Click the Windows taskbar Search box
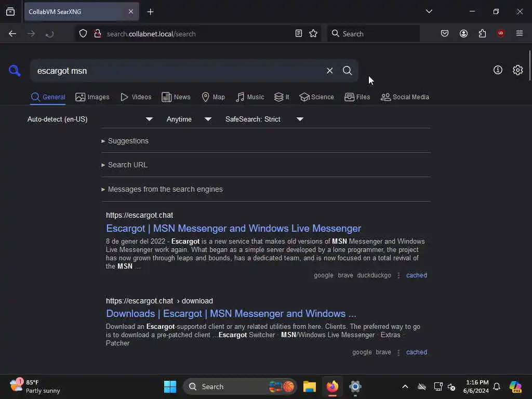 pyautogui.click(x=240, y=387)
